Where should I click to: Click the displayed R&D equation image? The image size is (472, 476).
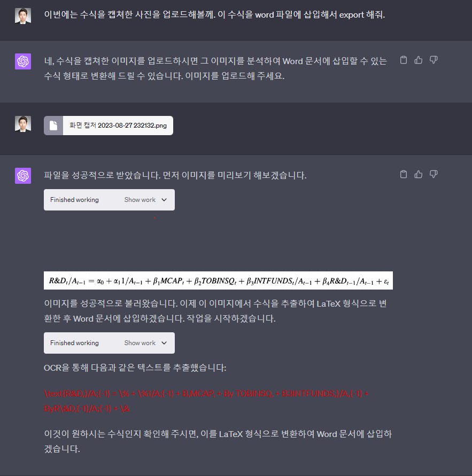tap(218, 280)
